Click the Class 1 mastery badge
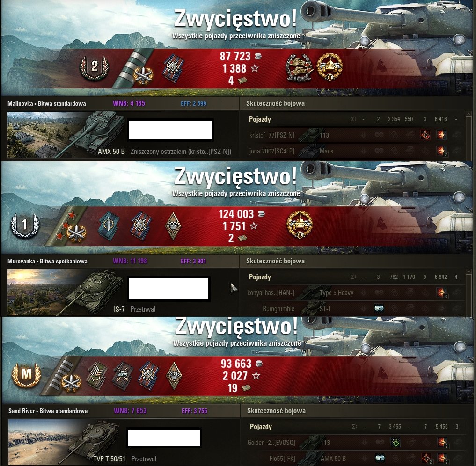Screen dimensions: 476x466 point(25,225)
